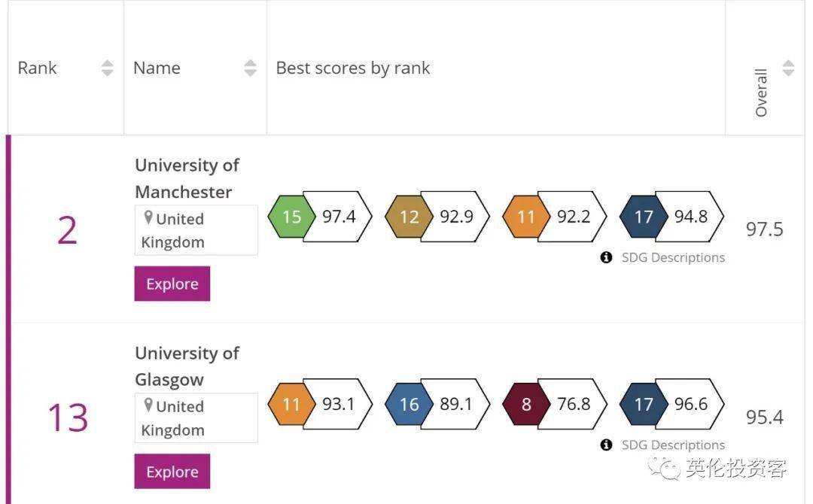Open SDG Descriptions info in Glasgow row
The width and height of the screenshot is (813, 504).
pos(663,445)
